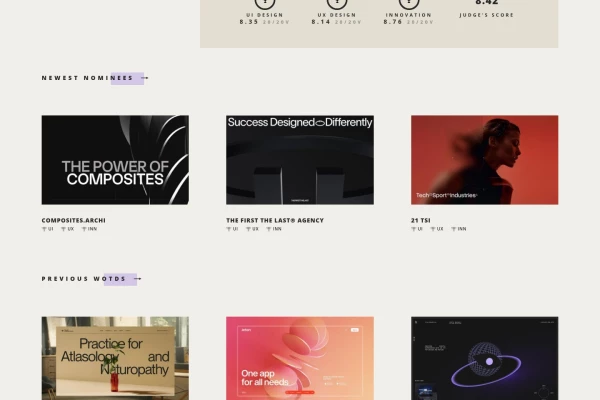Open the Success Designed Differently thumbnail
Image resolution: width=600 pixels, height=400 pixels.
coord(300,160)
